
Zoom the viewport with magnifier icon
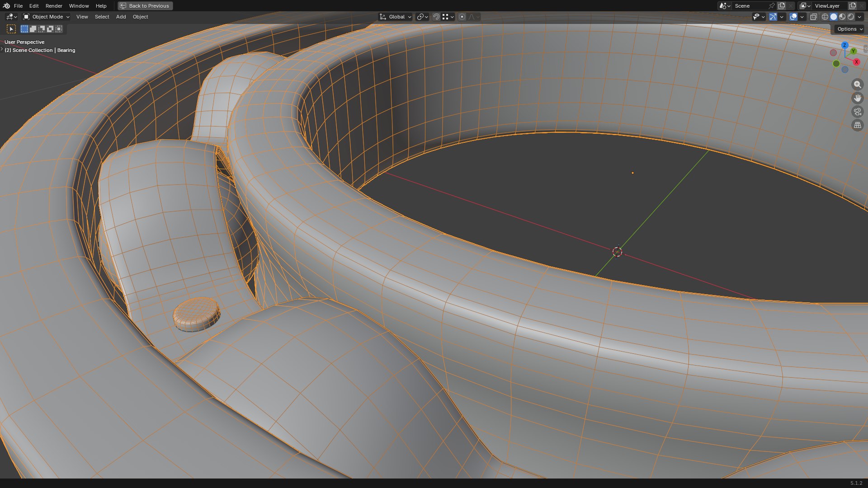[857, 84]
